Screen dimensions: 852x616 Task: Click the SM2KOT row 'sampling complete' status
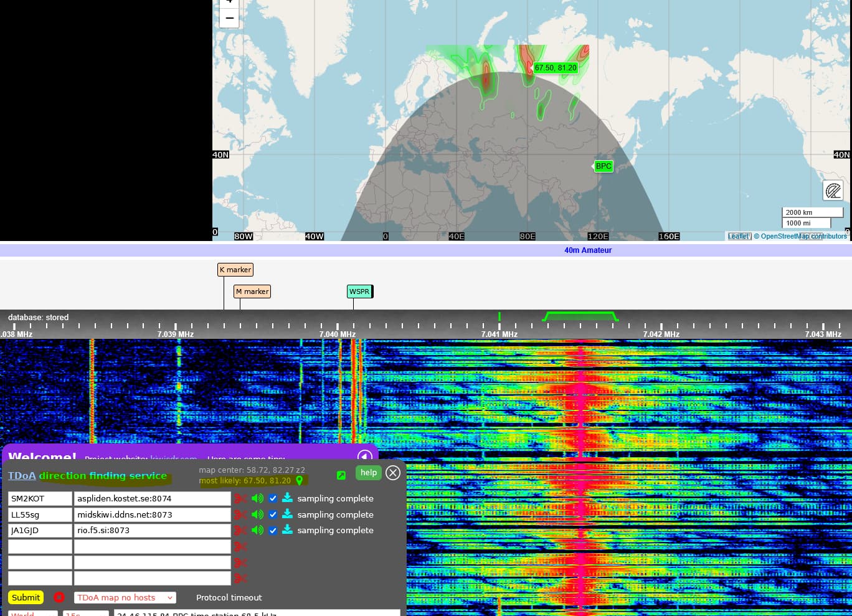click(336, 498)
